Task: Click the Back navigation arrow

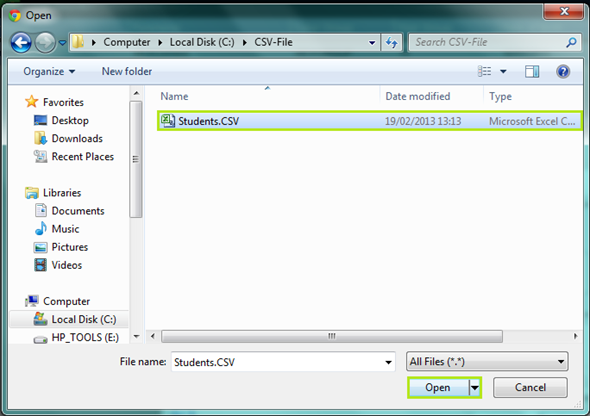Action: tap(21, 43)
